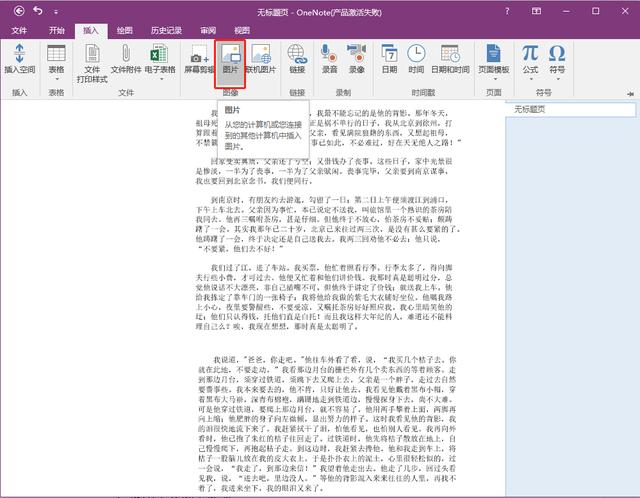Click the Help question mark icon
The image size is (640, 498).
pos(507,11)
